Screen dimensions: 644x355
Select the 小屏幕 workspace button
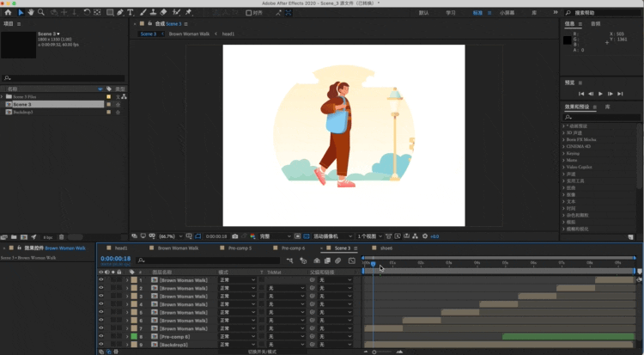(507, 13)
